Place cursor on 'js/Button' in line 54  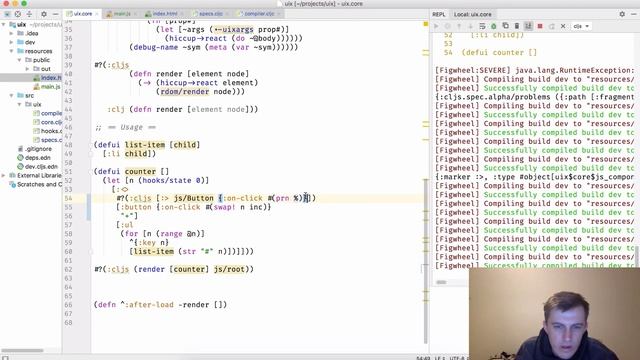[193, 198]
